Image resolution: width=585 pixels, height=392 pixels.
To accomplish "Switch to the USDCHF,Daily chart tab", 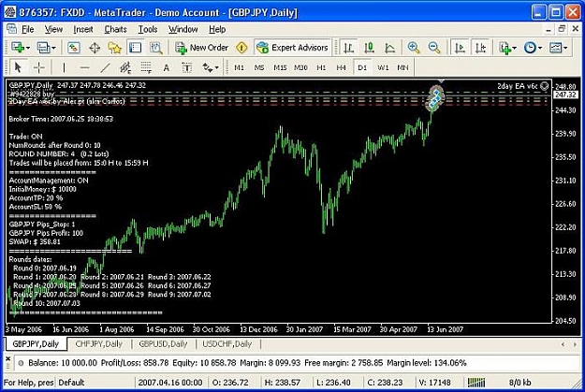I will pyautogui.click(x=227, y=344).
